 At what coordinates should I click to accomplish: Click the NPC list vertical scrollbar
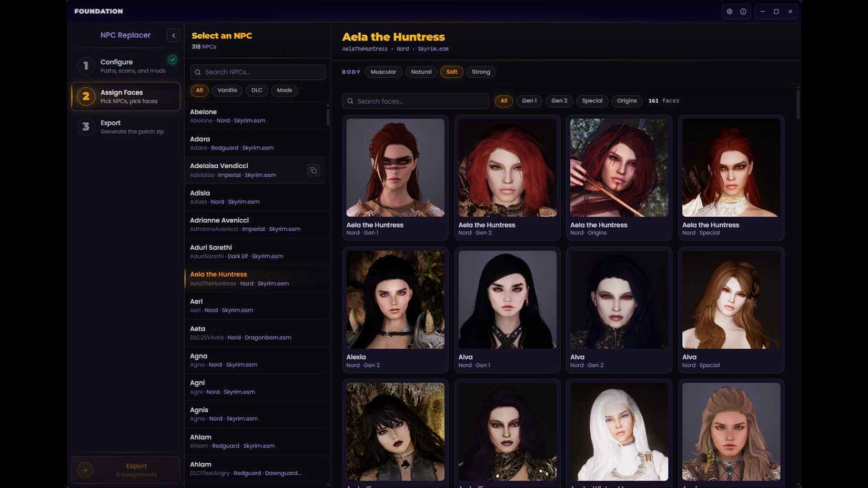click(328, 116)
